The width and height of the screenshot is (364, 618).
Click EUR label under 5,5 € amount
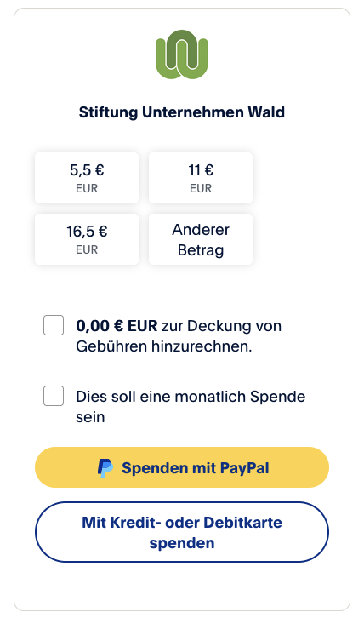click(87, 188)
